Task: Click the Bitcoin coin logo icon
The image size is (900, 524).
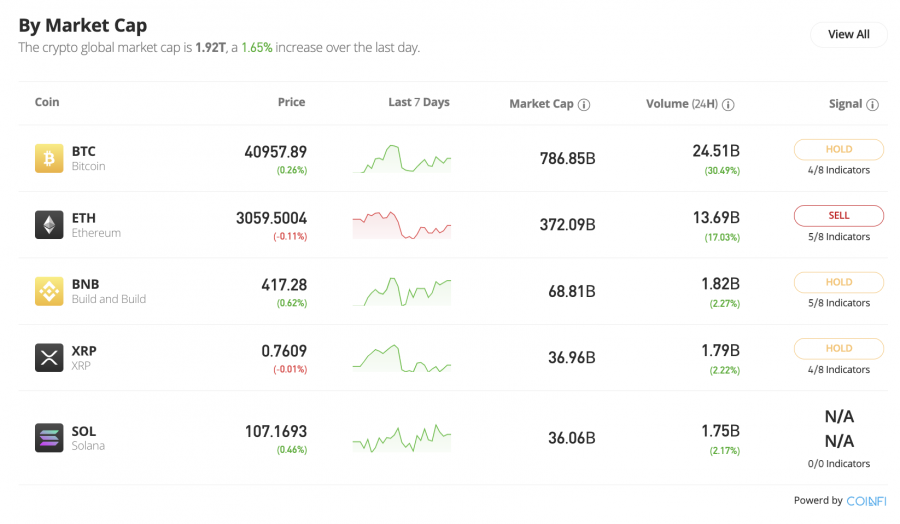Action: tap(49, 158)
